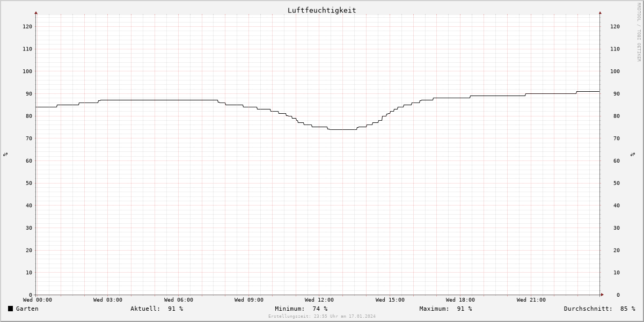
Task: Click the Luftfeuchtigkeit chart title
Action: tap(322, 10)
